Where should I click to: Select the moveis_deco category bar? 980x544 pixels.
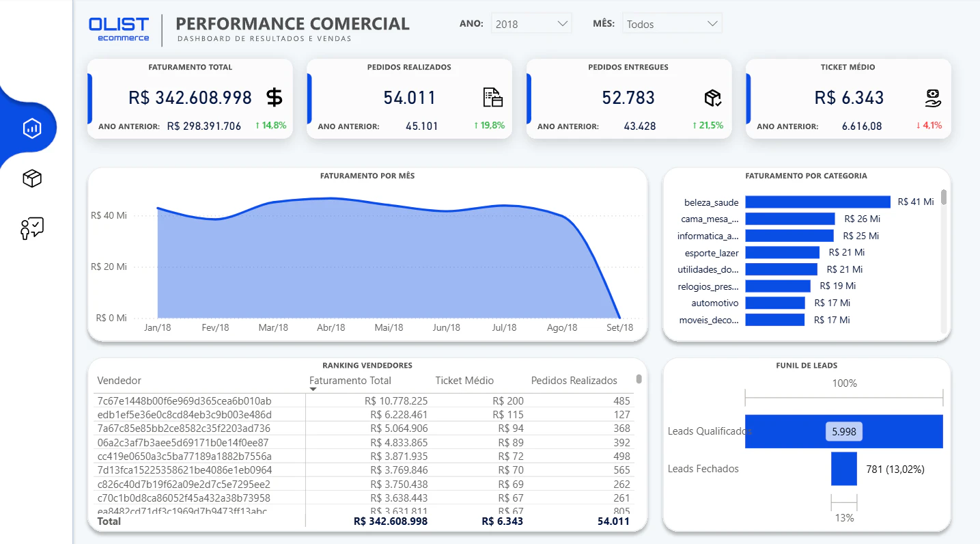click(775, 320)
